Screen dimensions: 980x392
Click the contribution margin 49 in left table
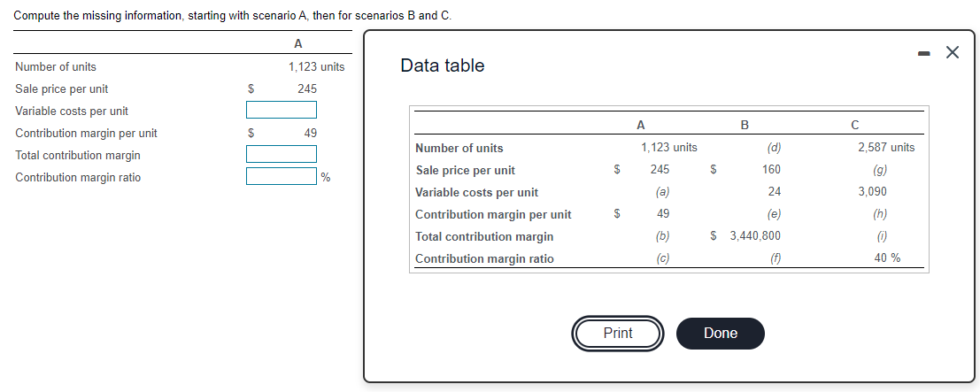click(311, 133)
